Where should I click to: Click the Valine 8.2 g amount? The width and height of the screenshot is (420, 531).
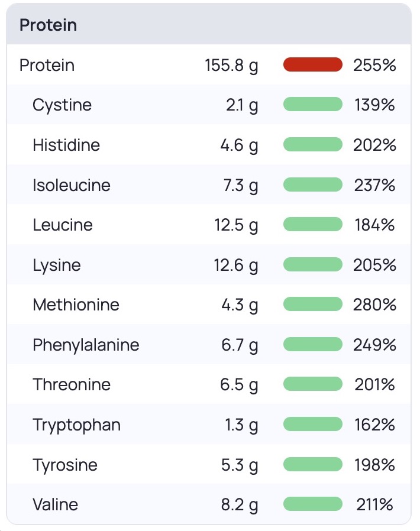240,504
